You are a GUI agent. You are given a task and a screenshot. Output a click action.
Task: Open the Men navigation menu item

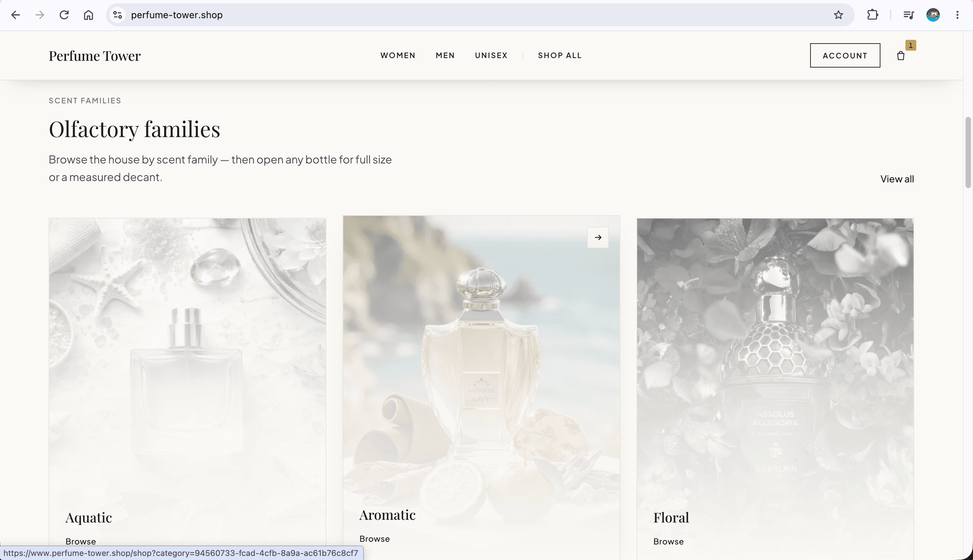click(445, 55)
